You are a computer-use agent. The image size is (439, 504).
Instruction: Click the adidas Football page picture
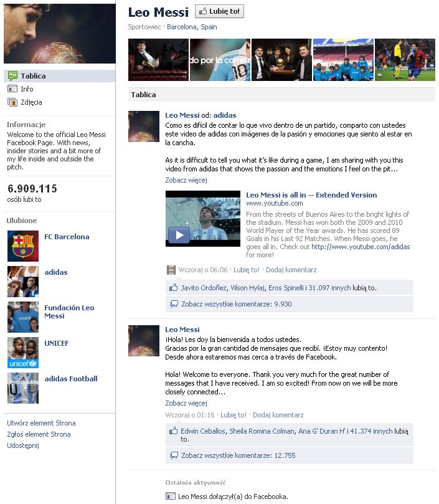click(23, 388)
